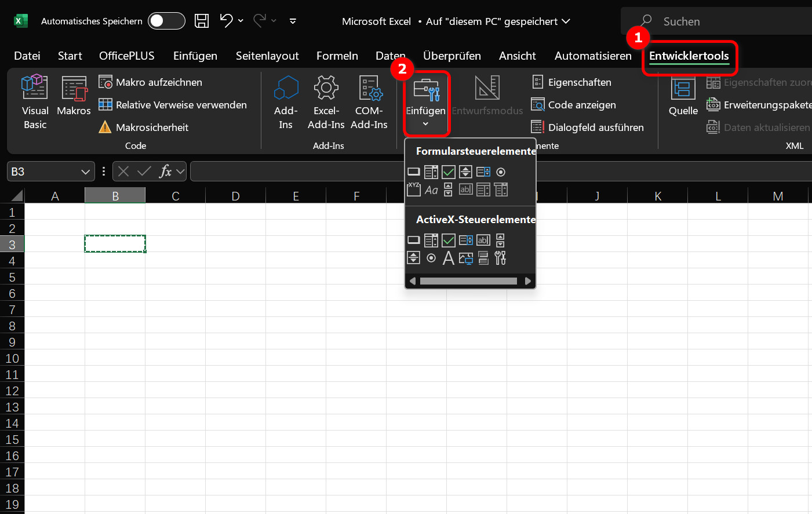The image size is (812, 514).
Task: Click the Eigenschaften command
Action: tap(571, 82)
